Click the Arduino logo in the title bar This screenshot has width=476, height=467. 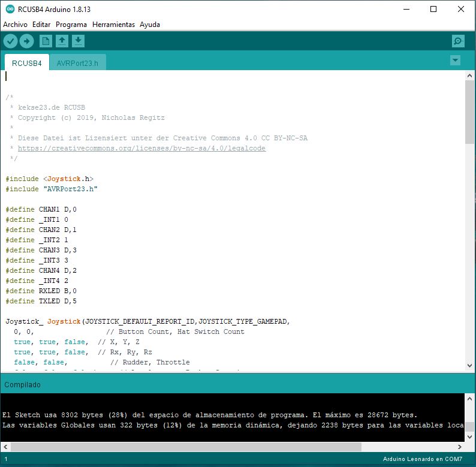click(x=10, y=9)
